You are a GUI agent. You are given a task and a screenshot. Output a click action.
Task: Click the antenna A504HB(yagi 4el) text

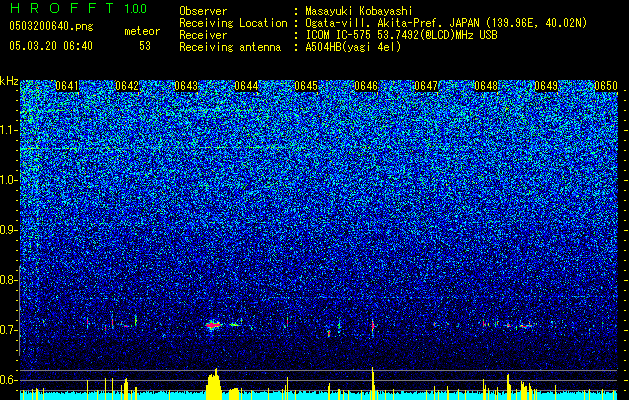(x=353, y=47)
